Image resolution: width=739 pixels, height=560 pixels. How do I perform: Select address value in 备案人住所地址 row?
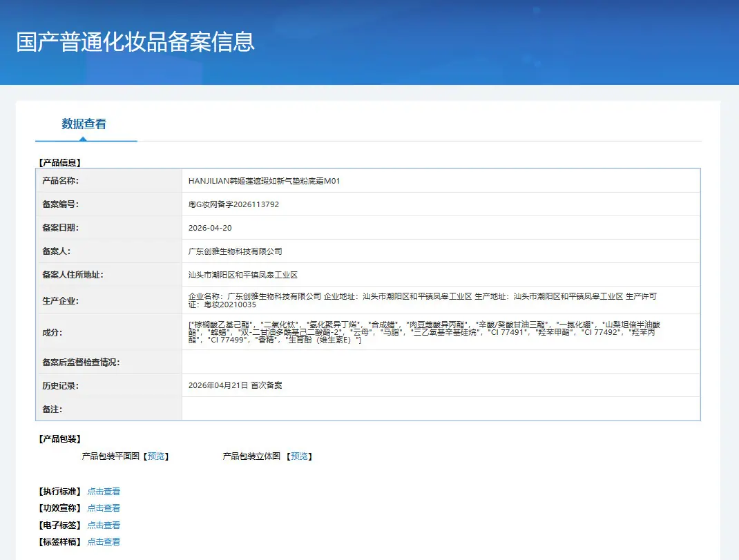click(242, 275)
